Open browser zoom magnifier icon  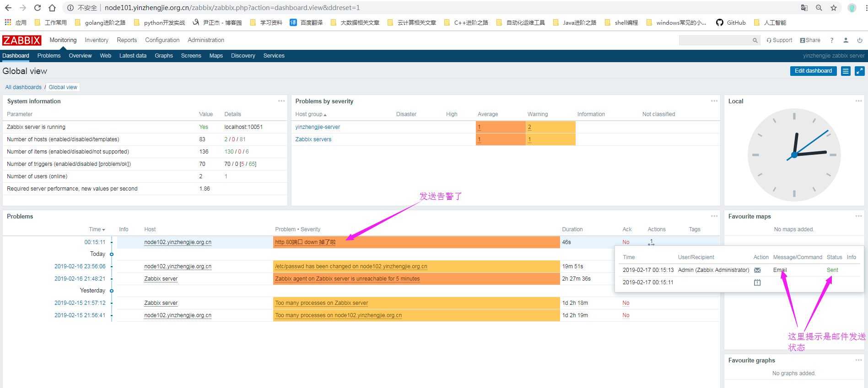point(819,8)
